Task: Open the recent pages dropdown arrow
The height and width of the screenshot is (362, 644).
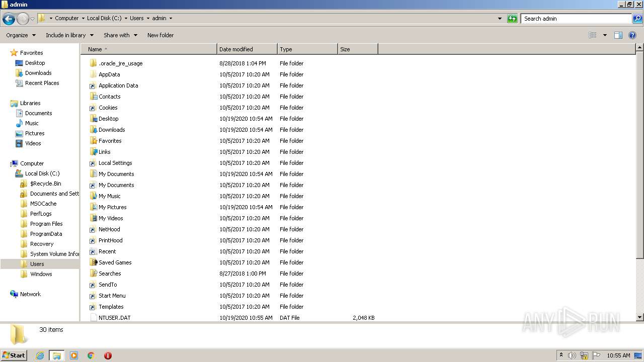Action: click(32, 19)
